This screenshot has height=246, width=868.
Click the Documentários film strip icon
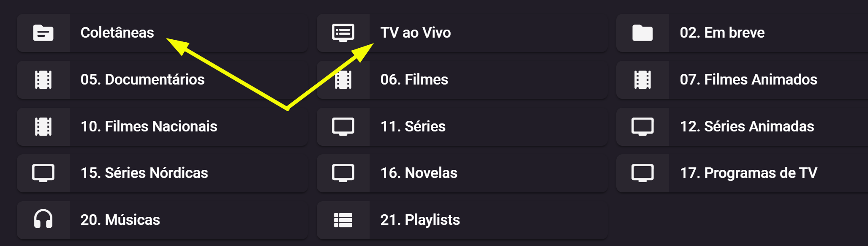[x=43, y=80]
